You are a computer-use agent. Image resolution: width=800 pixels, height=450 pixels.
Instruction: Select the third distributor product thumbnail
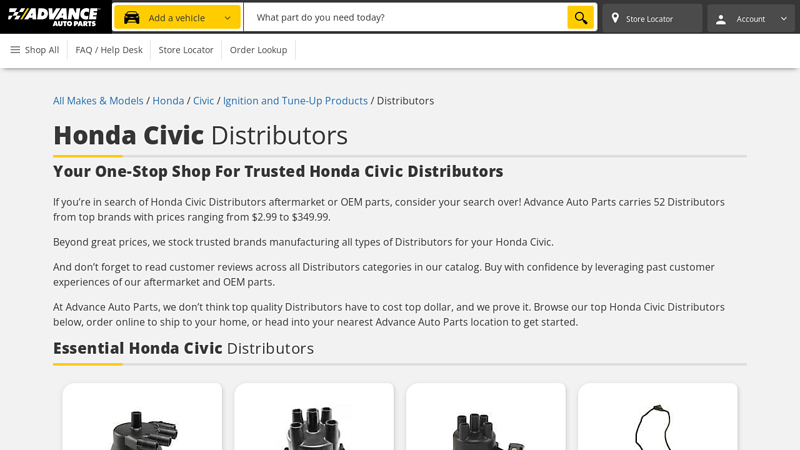(486, 430)
